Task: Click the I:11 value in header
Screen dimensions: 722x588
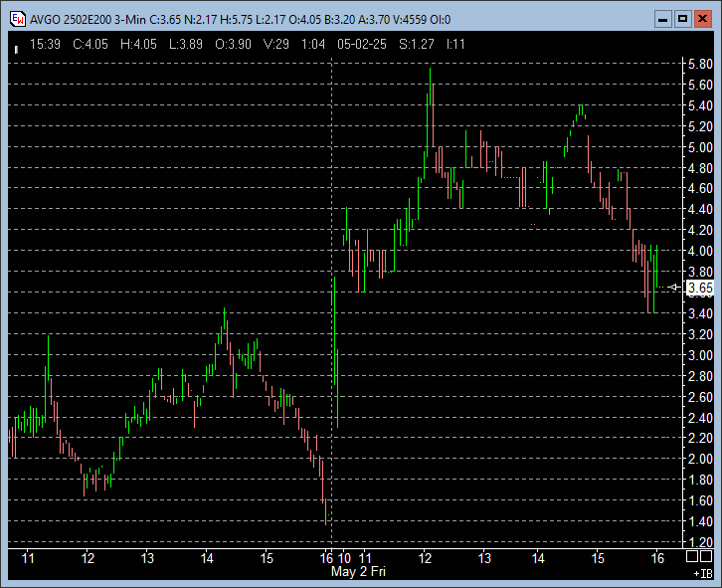Action: point(455,44)
